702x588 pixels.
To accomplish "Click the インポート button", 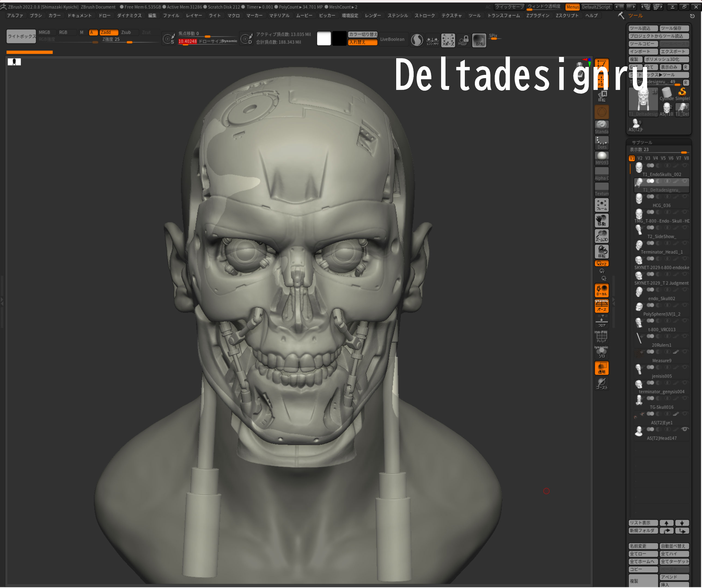I will point(643,51).
